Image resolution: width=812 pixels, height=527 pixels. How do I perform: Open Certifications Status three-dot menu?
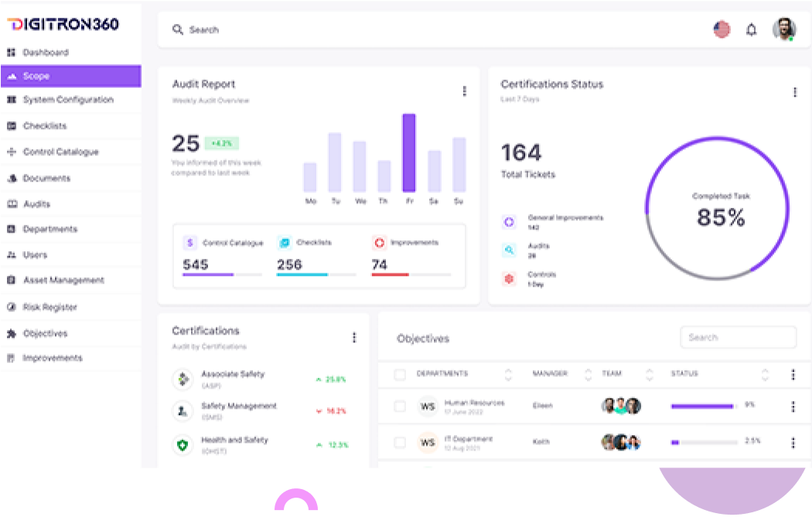[794, 93]
